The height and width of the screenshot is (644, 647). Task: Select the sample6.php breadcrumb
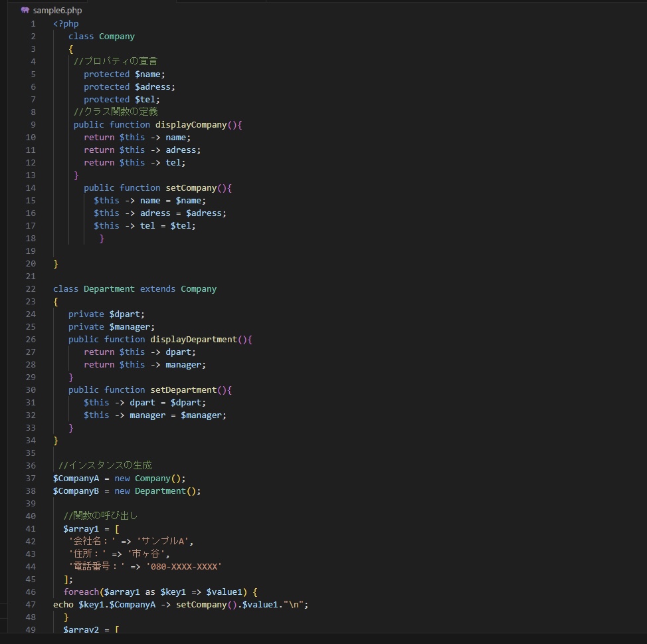click(57, 11)
